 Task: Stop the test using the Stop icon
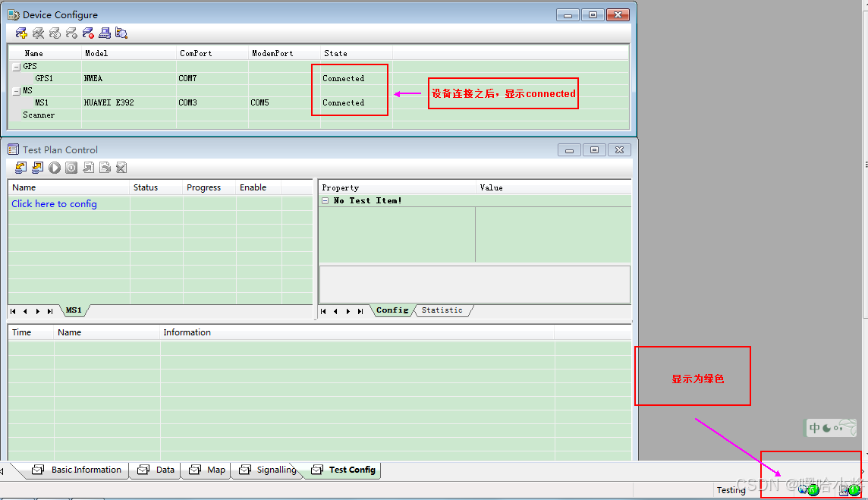tap(70, 168)
